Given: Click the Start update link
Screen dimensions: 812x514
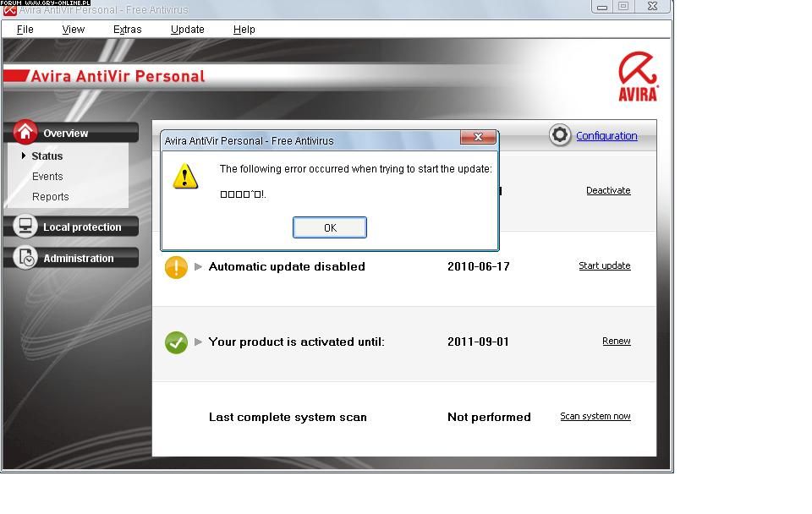Looking at the screenshot, I should (604, 265).
